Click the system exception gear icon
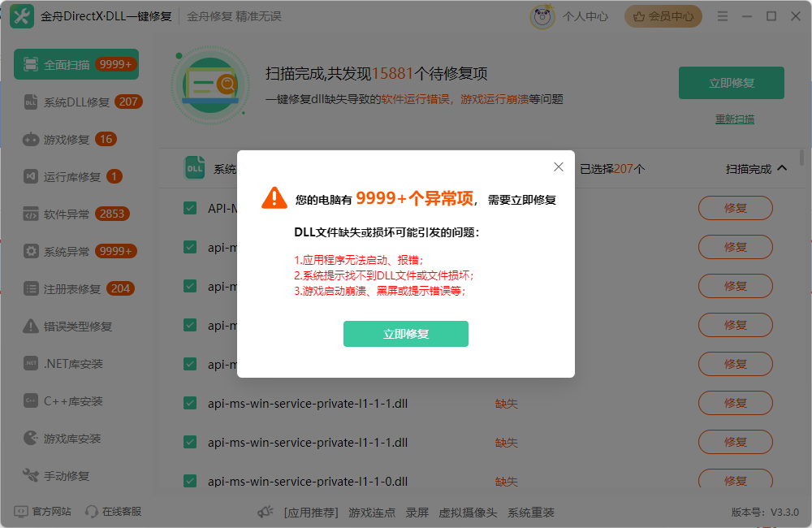The width and height of the screenshot is (812, 528). tap(31, 251)
